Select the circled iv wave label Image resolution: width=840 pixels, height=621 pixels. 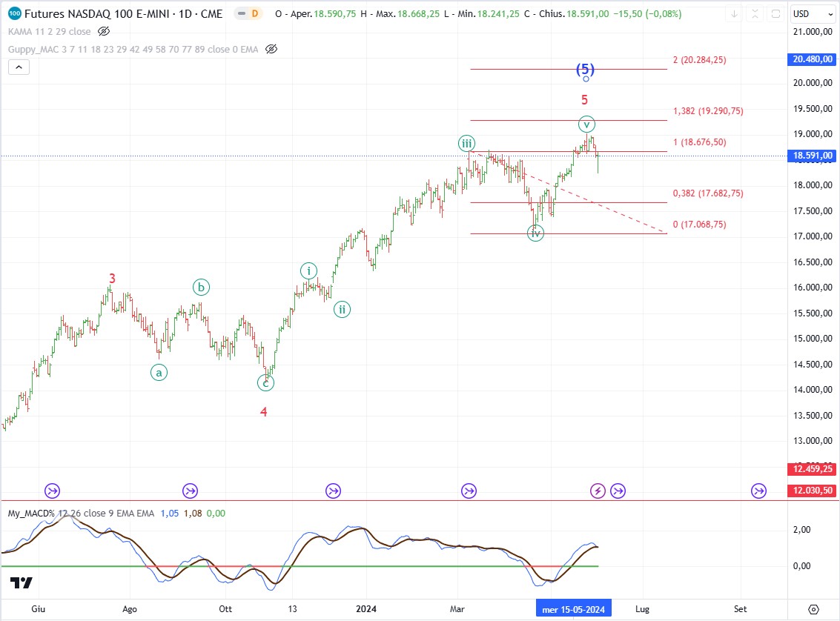coord(535,233)
